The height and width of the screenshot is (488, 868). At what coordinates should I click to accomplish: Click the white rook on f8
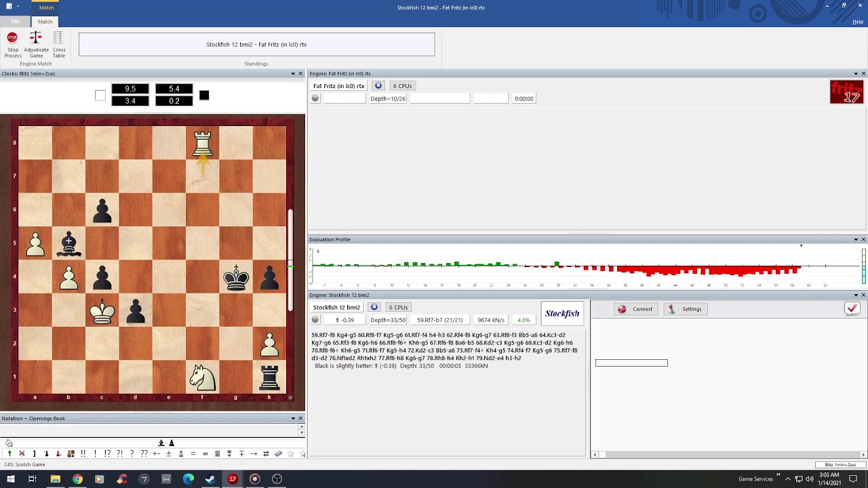coord(202,143)
